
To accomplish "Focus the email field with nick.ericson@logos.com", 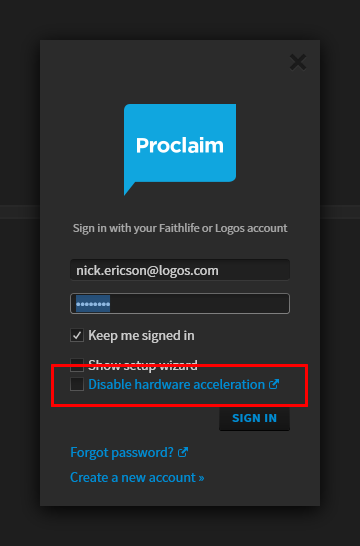I will pyautogui.click(x=180, y=270).
